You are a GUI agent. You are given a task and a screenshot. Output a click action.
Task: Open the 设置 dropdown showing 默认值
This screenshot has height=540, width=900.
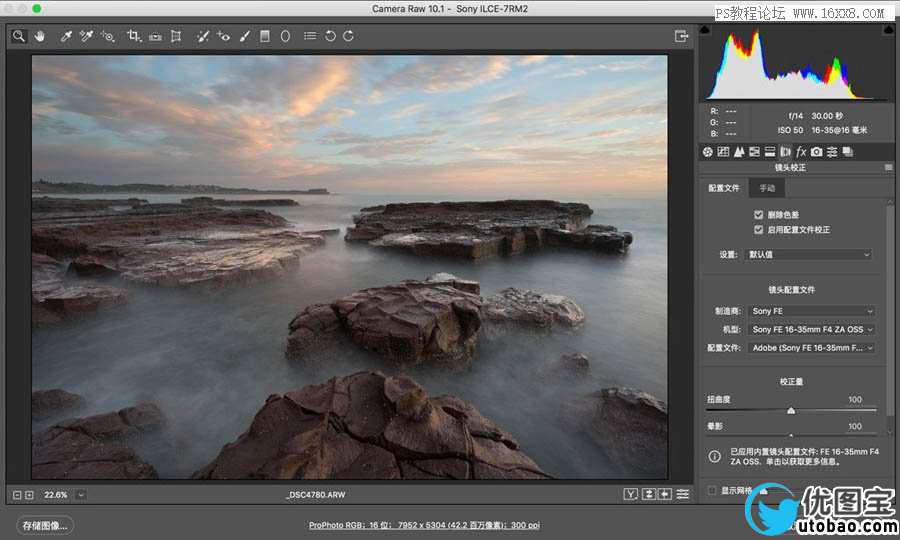click(x=810, y=255)
